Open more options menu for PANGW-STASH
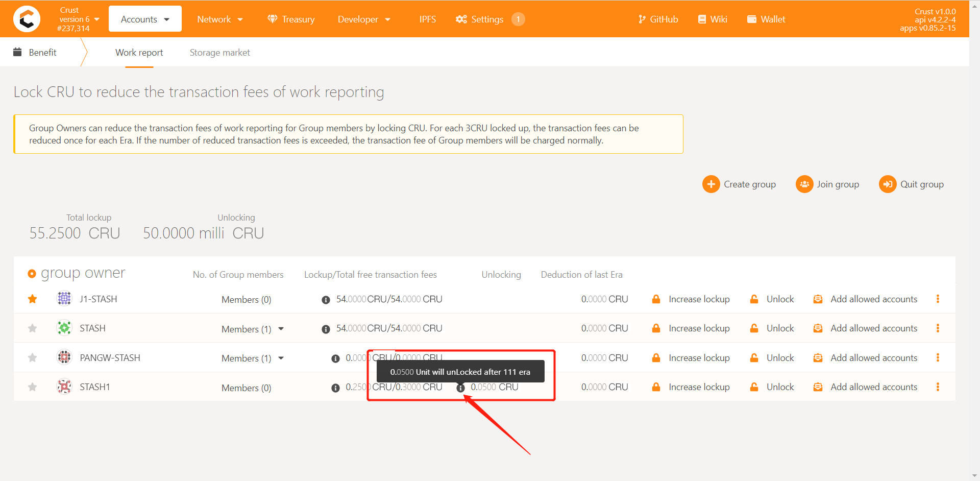The width and height of the screenshot is (980, 481). [938, 357]
